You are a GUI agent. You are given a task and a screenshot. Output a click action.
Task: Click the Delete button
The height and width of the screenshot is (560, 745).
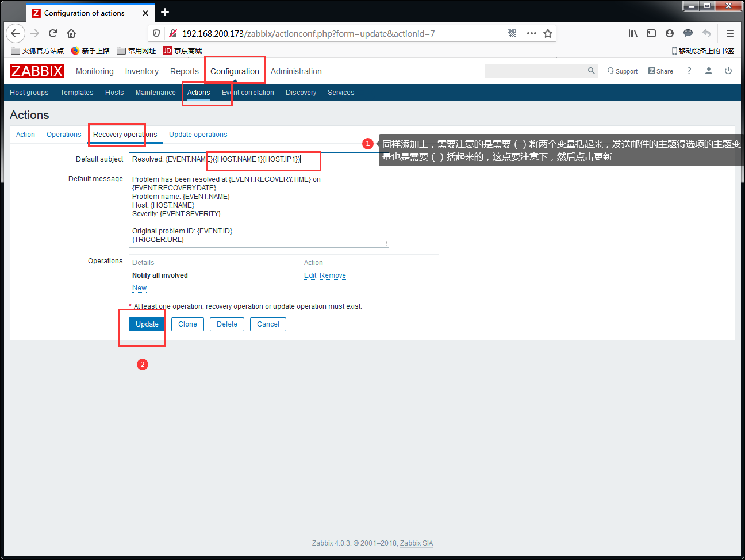coord(227,324)
